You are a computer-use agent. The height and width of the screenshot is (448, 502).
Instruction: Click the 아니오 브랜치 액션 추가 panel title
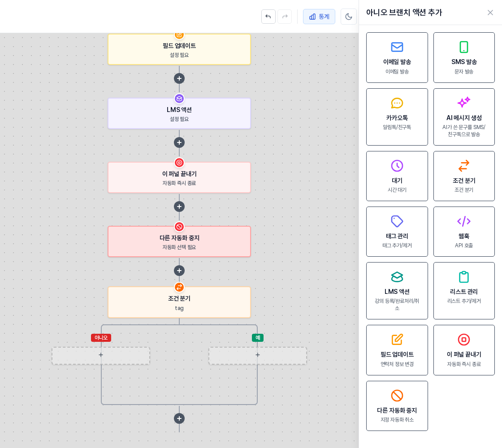point(404,13)
